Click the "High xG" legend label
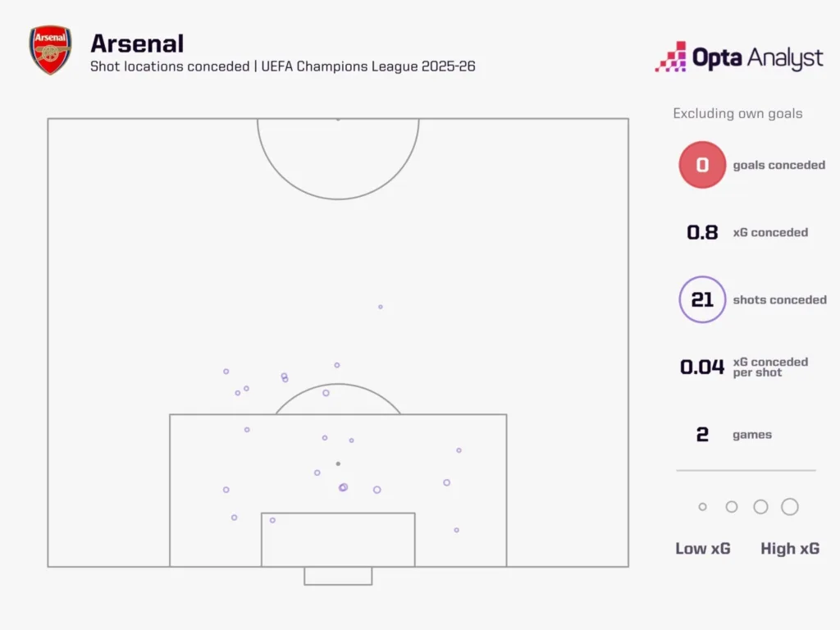This screenshot has width=840, height=630. [789, 549]
